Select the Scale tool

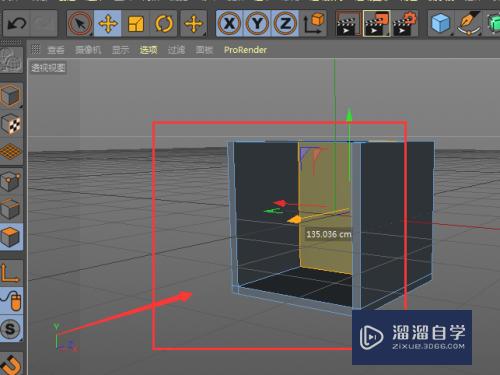[x=136, y=23]
